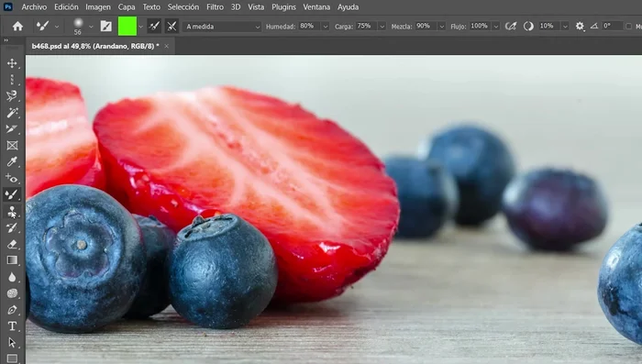Viewport: 642px width, 364px height.
Task: Click the green current brush load swatch
Action: (x=127, y=27)
